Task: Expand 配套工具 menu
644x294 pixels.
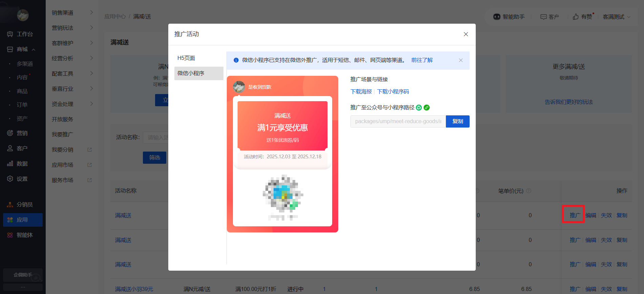Action: [x=72, y=74]
